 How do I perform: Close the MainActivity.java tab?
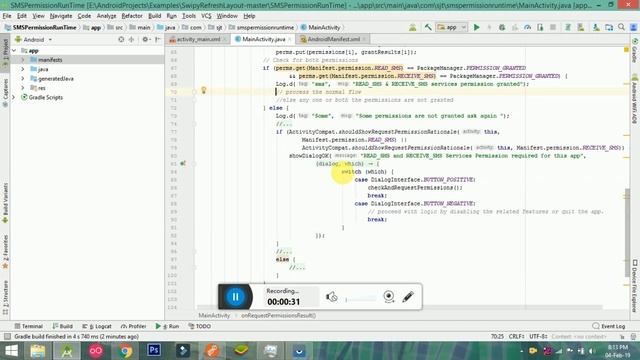(290, 40)
